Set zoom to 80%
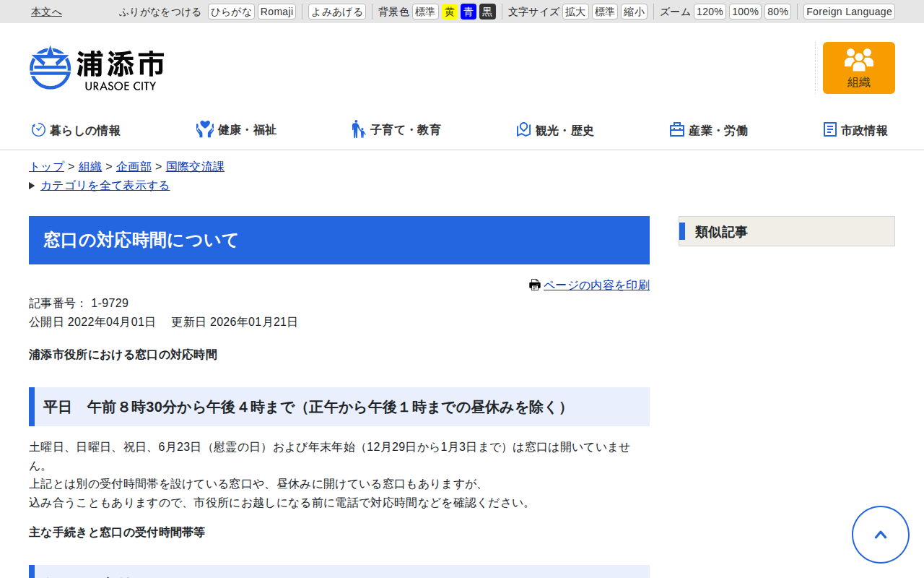Image resolution: width=924 pixels, height=578 pixels. tap(777, 12)
